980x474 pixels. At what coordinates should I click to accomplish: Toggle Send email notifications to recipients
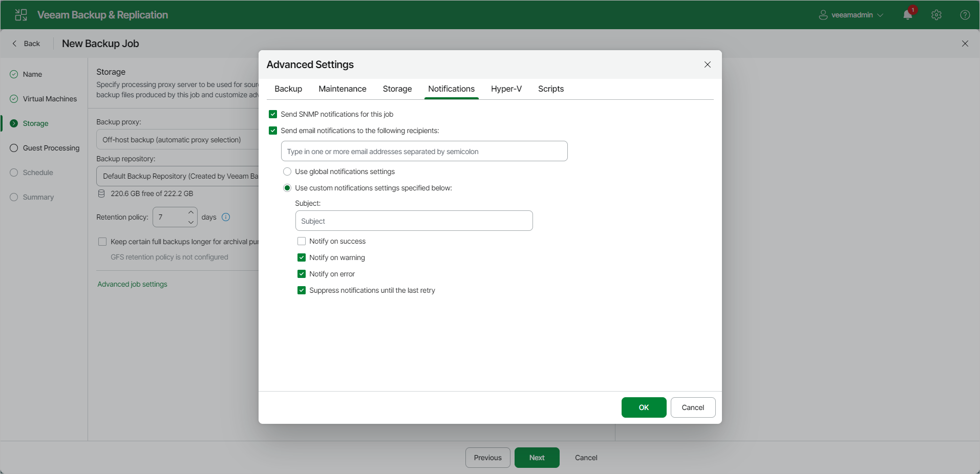[x=273, y=131]
